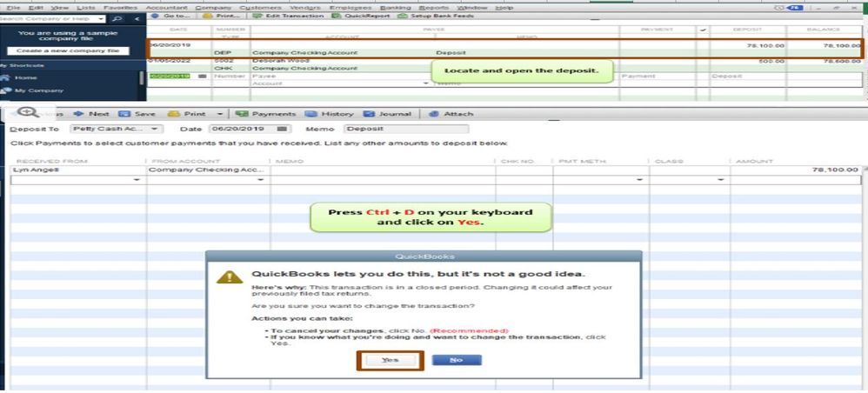Open the Vendors menu
Screen dimensions: 868x393
(x=305, y=8)
